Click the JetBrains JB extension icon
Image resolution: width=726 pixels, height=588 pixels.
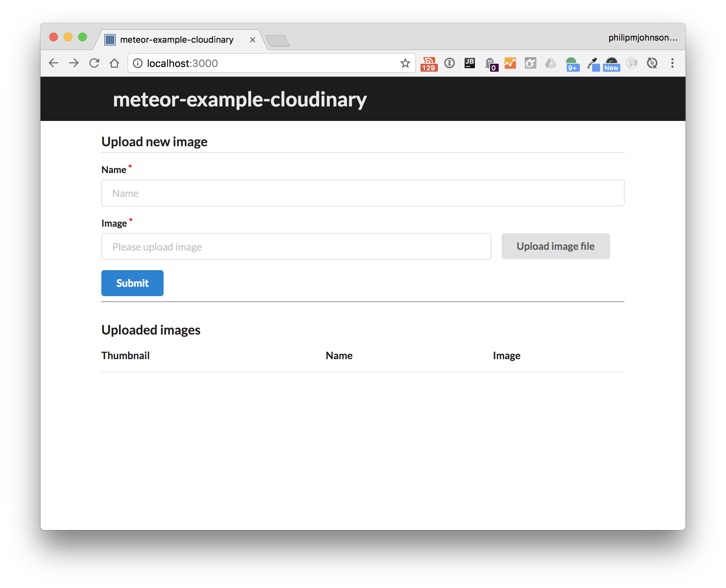469,63
